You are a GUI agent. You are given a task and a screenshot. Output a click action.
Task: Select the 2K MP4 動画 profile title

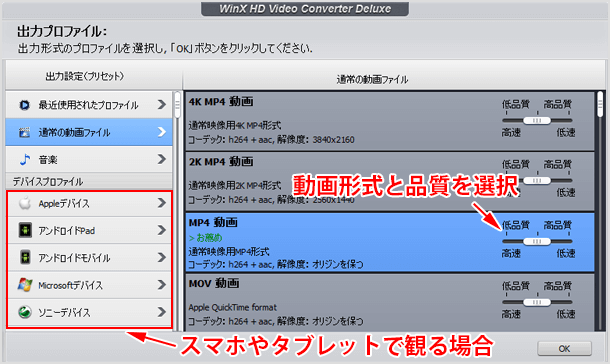coord(221,161)
